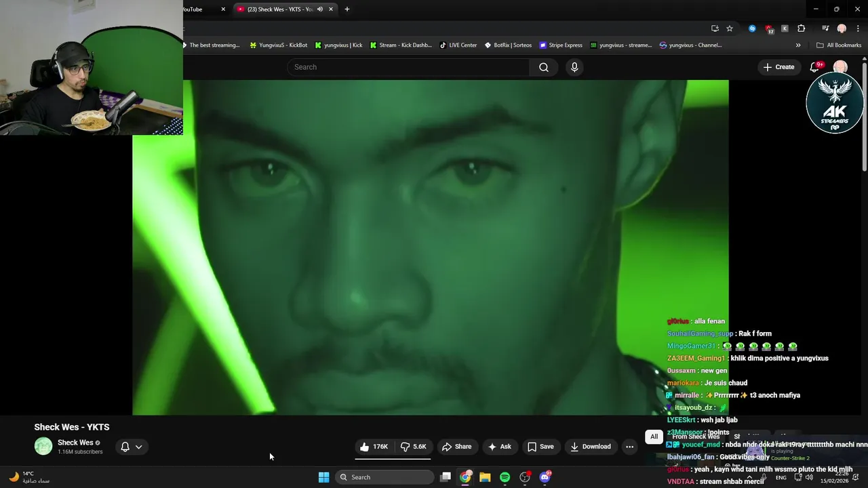Download the YKTS video
This screenshot has width=868, height=488.
[591, 447]
